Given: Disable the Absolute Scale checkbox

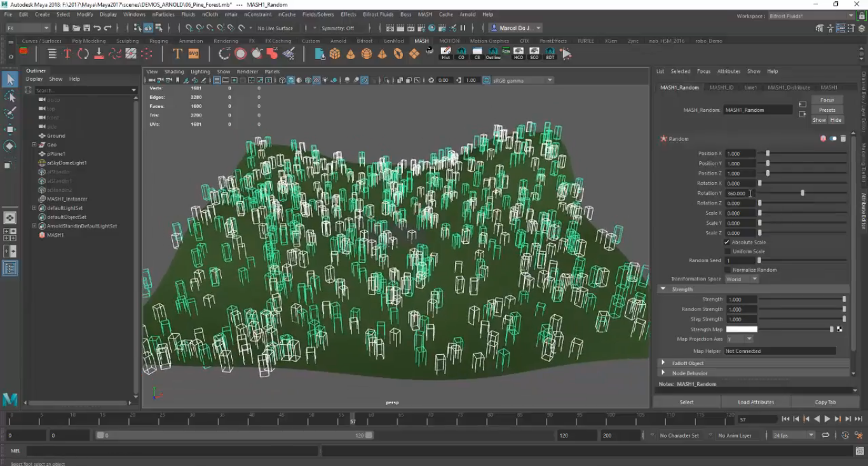Looking at the screenshot, I should tap(727, 242).
